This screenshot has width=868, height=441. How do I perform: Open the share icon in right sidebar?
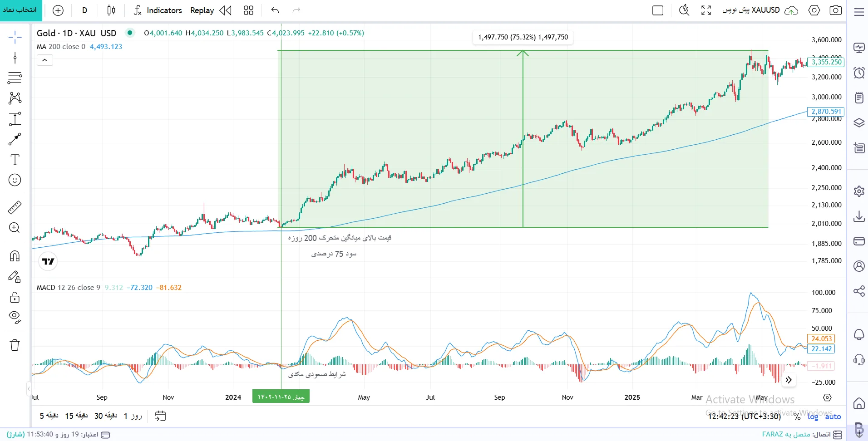pyautogui.click(x=859, y=291)
